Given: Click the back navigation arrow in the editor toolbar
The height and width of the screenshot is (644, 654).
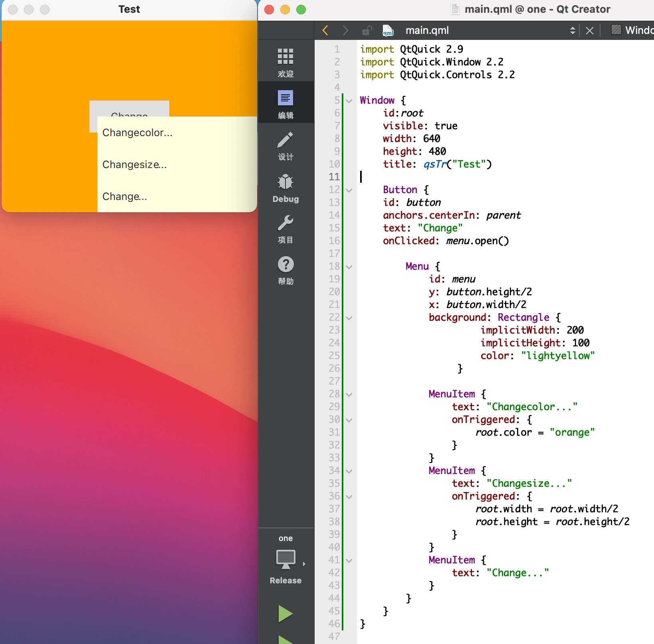Looking at the screenshot, I should tap(325, 30).
